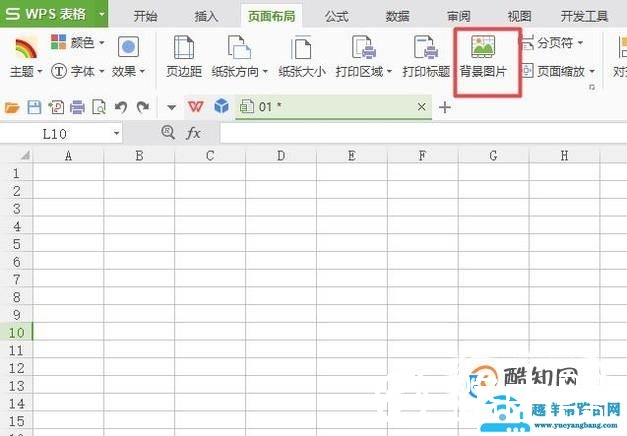Image resolution: width=627 pixels, height=436 pixels.
Task: Select row 13 header
Action: (16, 385)
